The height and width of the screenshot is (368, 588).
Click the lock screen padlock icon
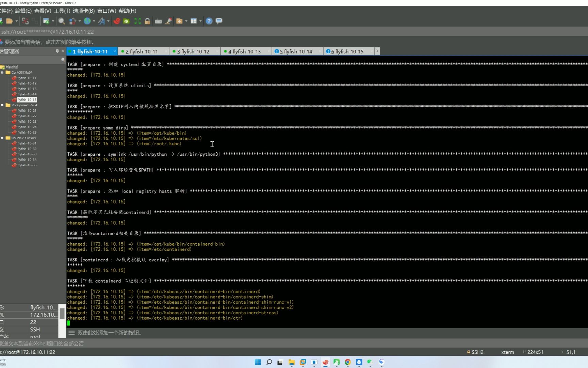pyautogui.click(x=147, y=21)
